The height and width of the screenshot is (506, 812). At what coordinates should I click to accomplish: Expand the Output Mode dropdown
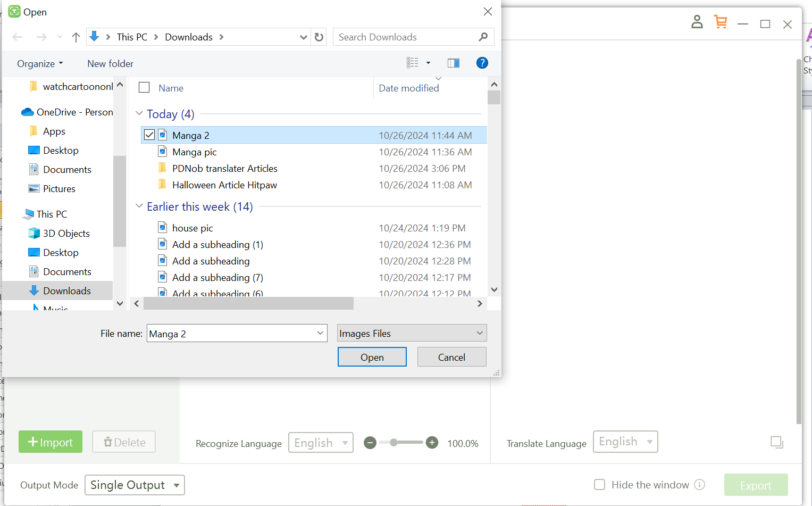pos(135,485)
